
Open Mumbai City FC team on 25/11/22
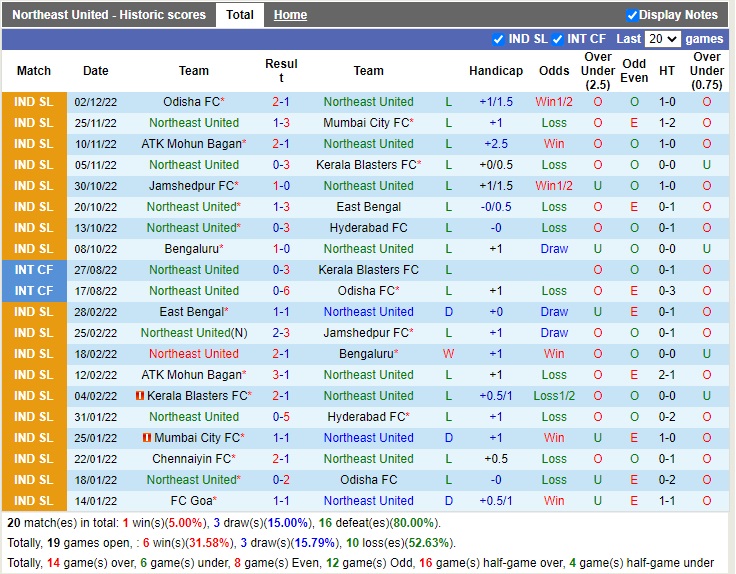point(368,123)
